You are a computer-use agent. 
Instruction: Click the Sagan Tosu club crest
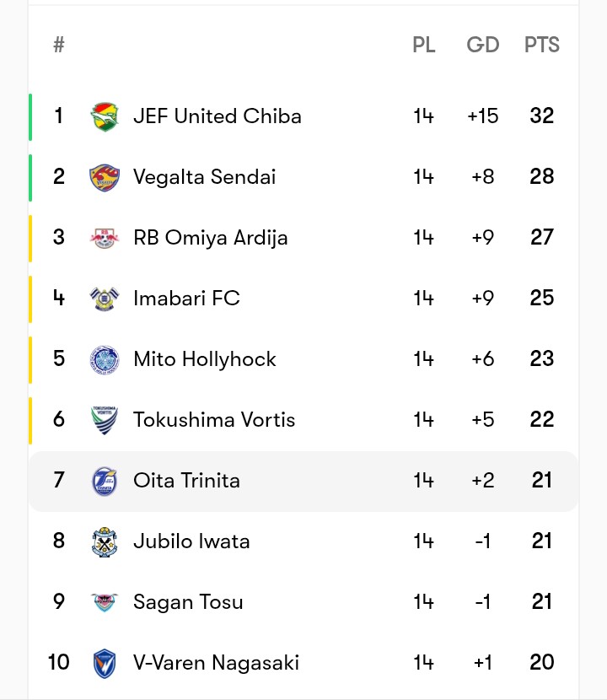pos(105,602)
